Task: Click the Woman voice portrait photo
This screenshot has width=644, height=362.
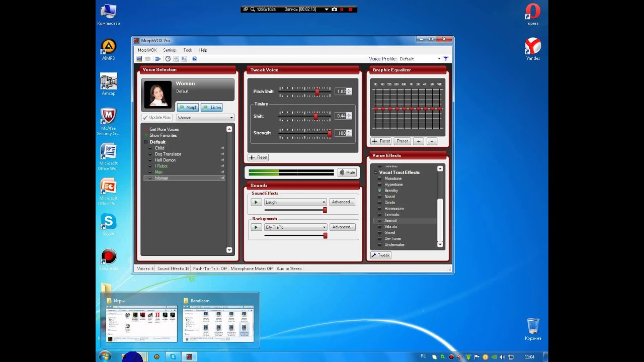Action: (x=158, y=95)
